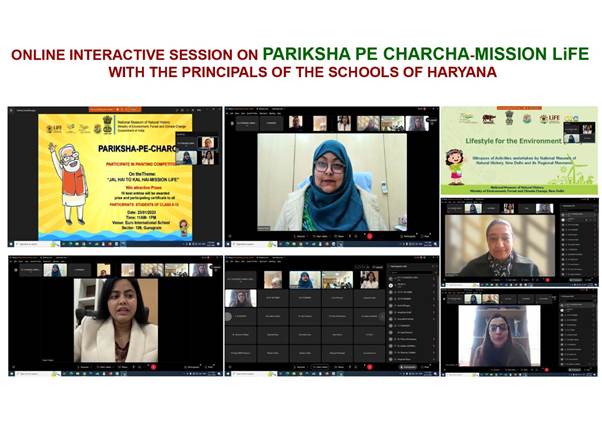The width and height of the screenshot is (602, 427).
Task: Click main video of speaker by sunlit wall
Action: [x=500, y=246]
